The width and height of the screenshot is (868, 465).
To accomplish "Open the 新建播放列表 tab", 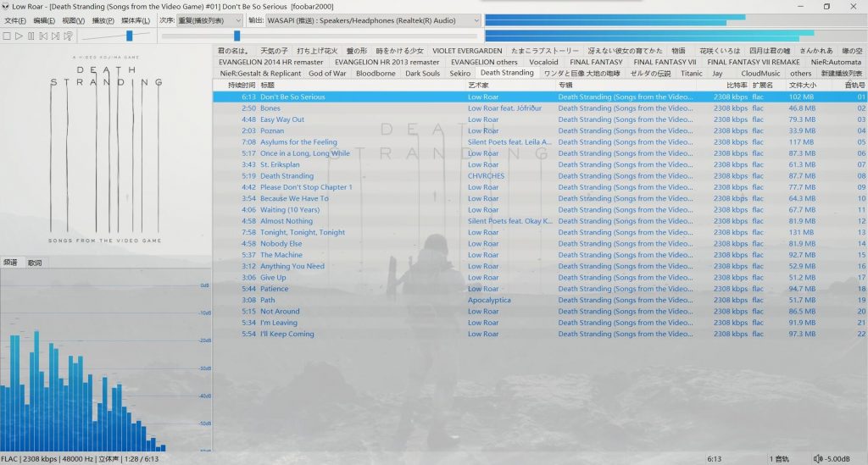I will [x=842, y=73].
